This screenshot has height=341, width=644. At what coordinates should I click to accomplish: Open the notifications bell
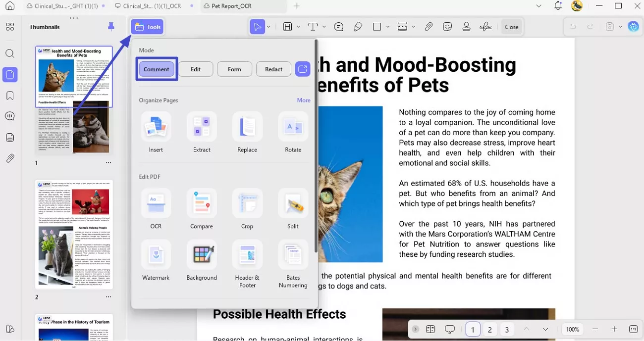click(558, 6)
